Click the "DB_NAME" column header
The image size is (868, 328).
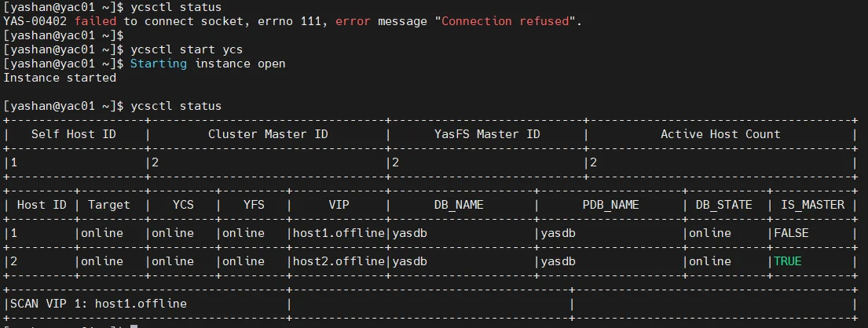tap(459, 206)
